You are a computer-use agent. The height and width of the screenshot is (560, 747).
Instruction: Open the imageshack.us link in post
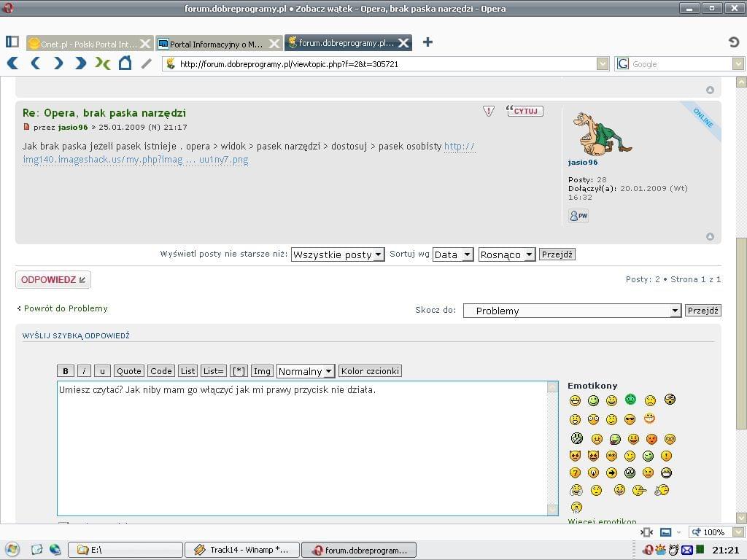click(135, 160)
